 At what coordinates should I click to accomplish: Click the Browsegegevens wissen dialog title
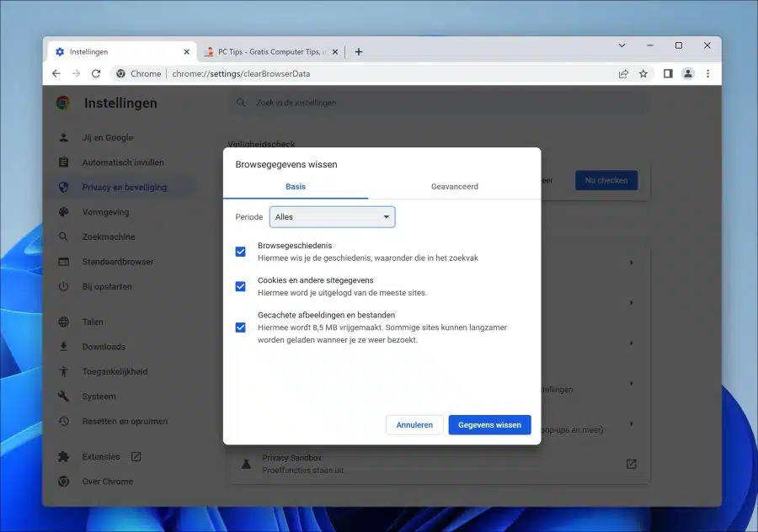[x=286, y=164]
